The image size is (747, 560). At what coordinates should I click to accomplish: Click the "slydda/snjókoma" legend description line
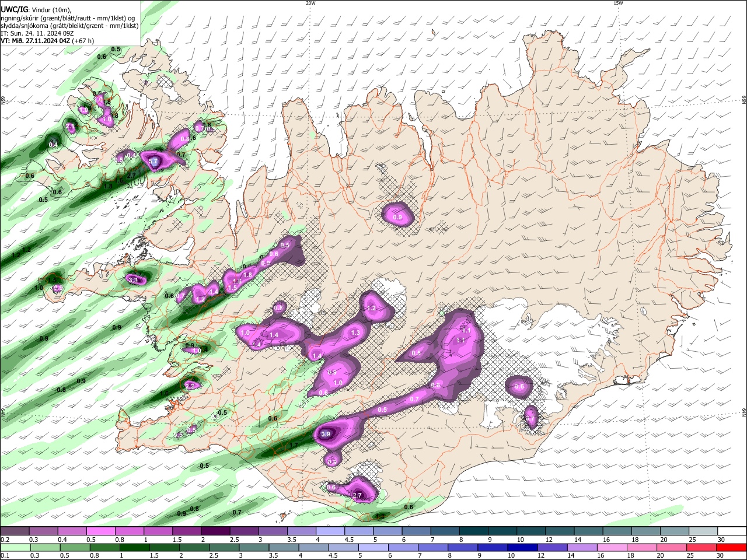(69, 26)
